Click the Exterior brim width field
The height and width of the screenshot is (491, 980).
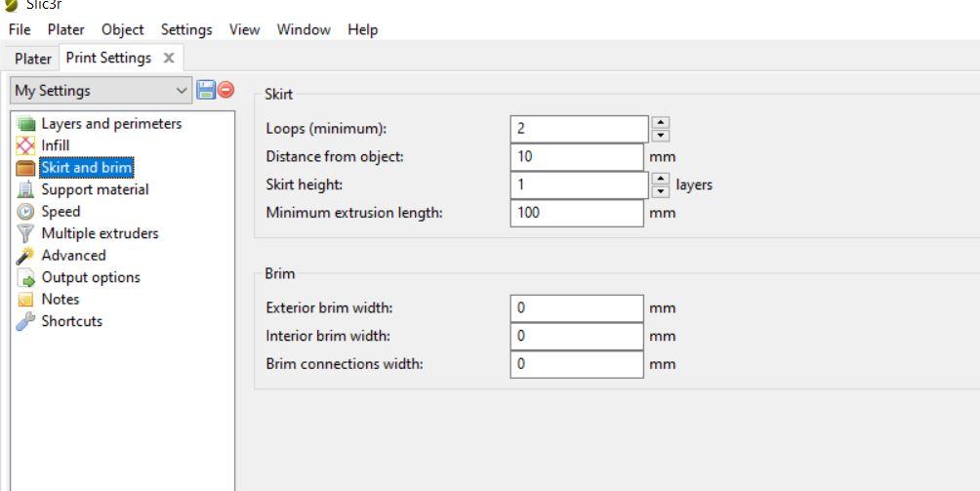coord(576,307)
